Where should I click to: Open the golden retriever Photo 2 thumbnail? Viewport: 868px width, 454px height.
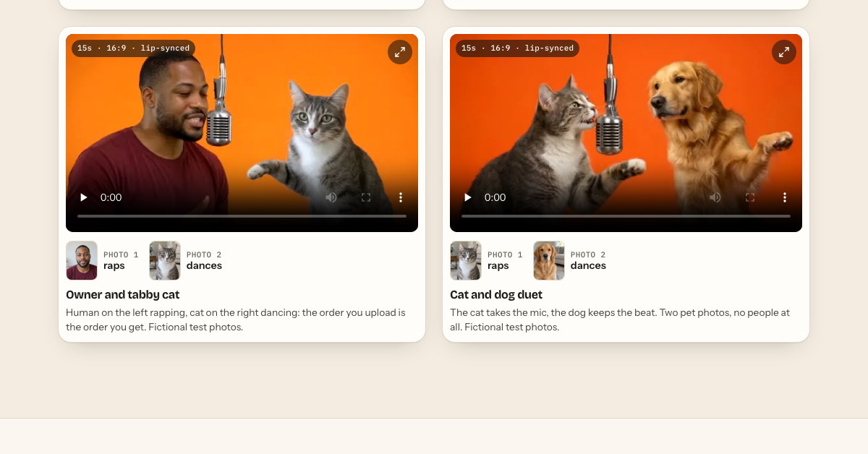(549, 260)
